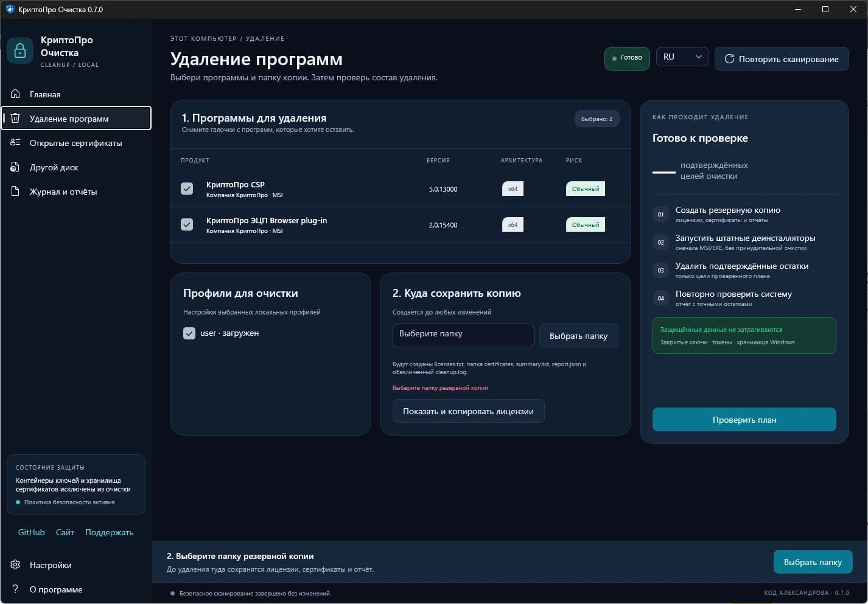The image size is (868, 604).
Task: Click the Архитектура column header
Action: coord(522,161)
